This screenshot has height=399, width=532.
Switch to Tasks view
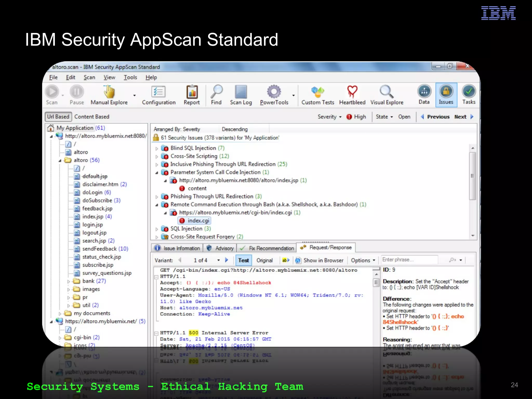469,95
